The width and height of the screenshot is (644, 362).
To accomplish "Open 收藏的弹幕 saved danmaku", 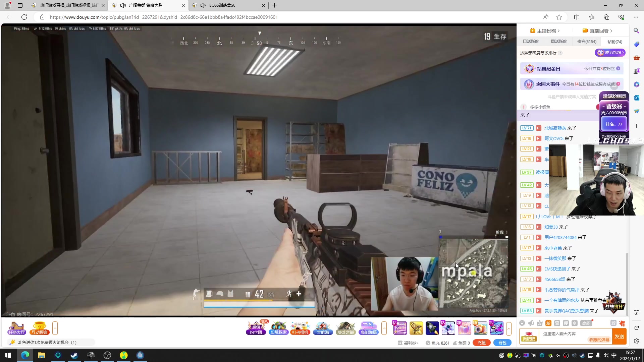I will (x=599, y=340).
